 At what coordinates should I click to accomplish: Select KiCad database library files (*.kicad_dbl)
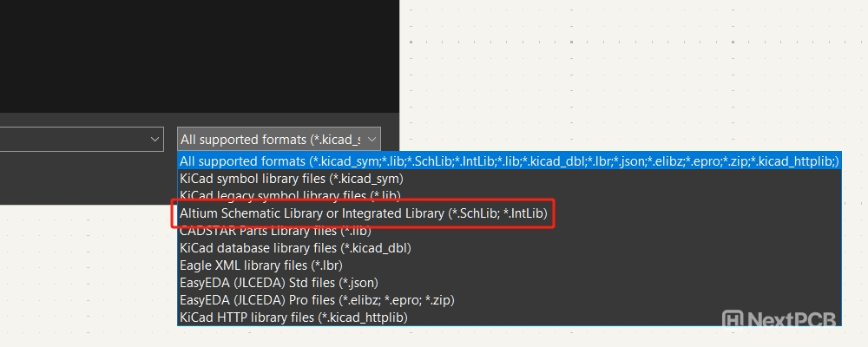(x=295, y=248)
